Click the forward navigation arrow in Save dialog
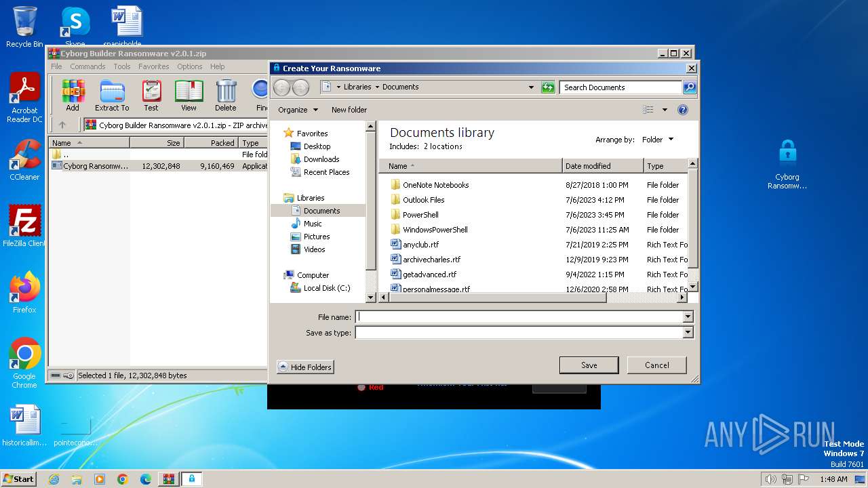 point(300,87)
